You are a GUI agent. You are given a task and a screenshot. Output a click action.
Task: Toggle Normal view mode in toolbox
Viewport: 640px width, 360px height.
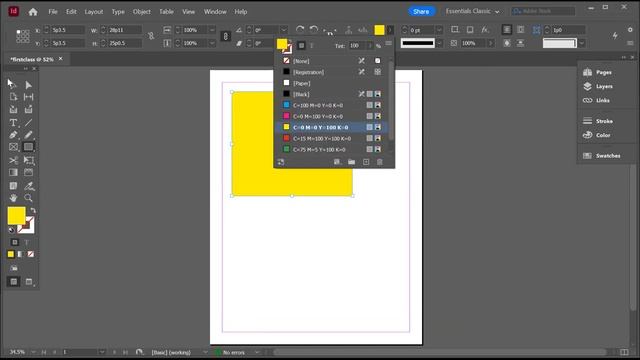13,282
